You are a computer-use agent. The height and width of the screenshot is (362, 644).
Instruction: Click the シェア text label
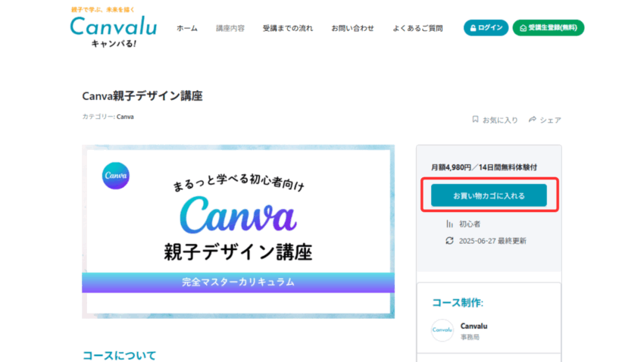[x=550, y=120]
